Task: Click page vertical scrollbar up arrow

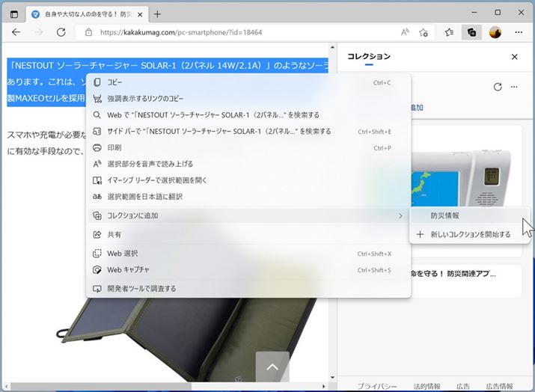Action: pos(332,47)
